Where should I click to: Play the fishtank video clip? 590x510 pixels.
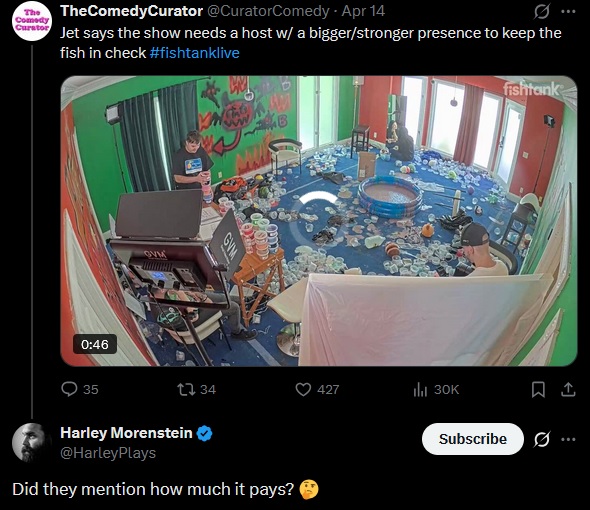coord(319,221)
